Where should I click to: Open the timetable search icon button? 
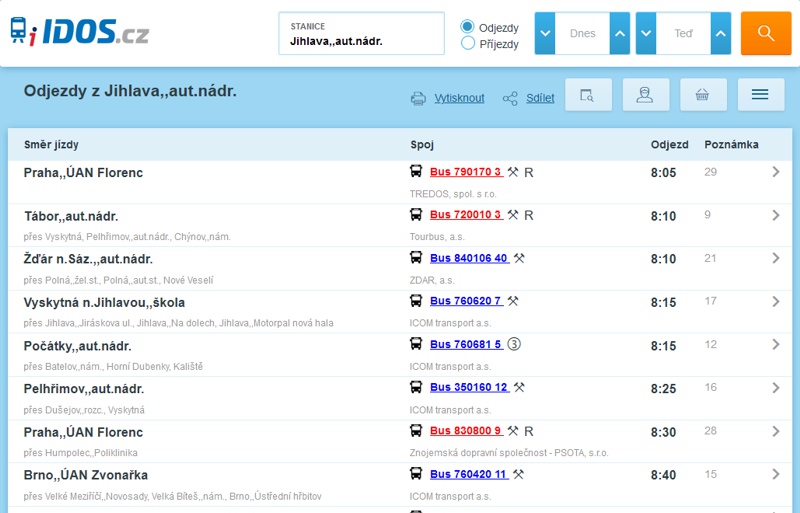[x=588, y=94]
